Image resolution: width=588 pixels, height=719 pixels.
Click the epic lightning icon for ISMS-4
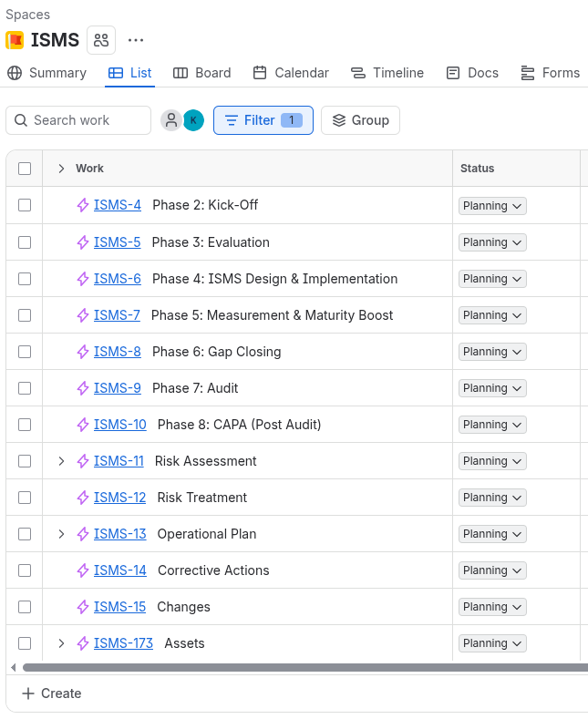pyautogui.click(x=83, y=205)
